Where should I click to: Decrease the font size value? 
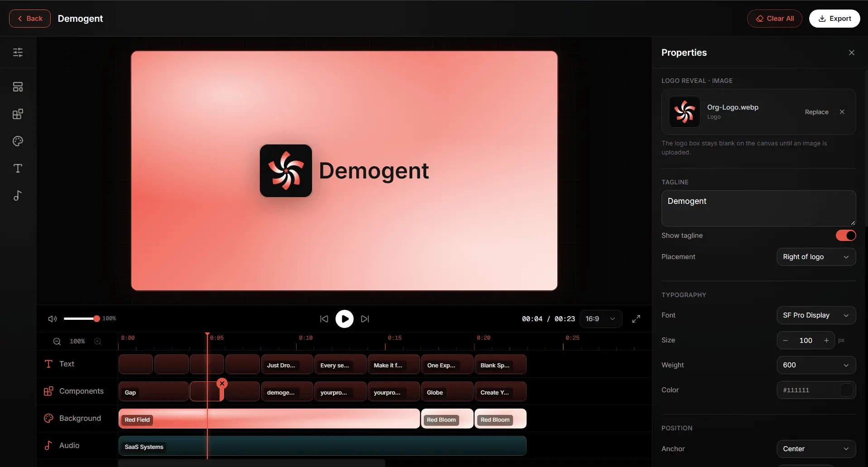[x=786, y=341]
